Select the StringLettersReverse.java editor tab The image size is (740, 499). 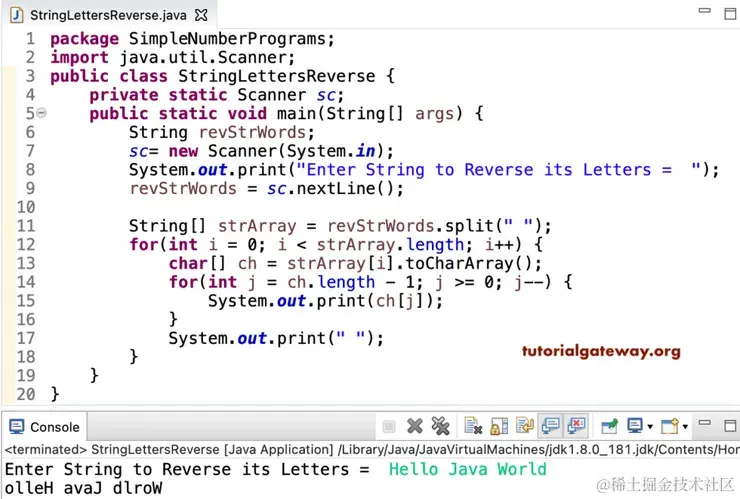point(109,15)
